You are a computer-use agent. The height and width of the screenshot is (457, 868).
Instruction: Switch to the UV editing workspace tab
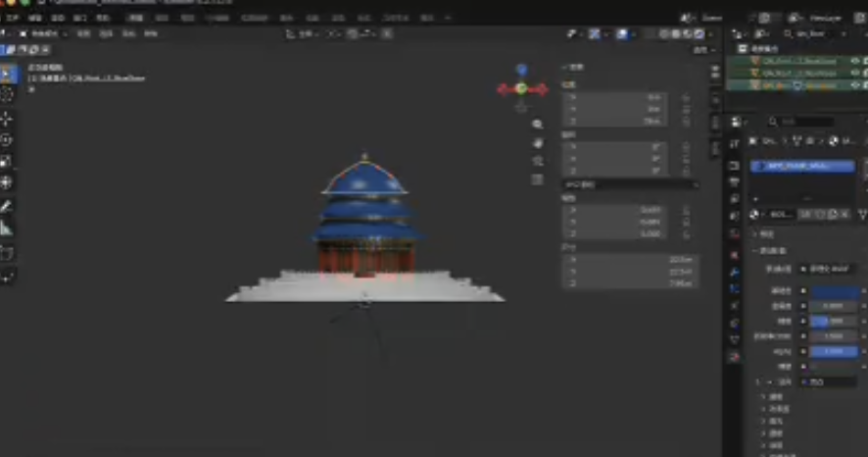pos(217,18)
